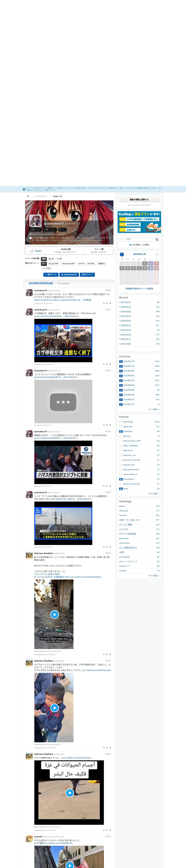Click the list icon beside 2024年11月 archive
The width and height of the screenshot is (186, 868).
[121, 362]
